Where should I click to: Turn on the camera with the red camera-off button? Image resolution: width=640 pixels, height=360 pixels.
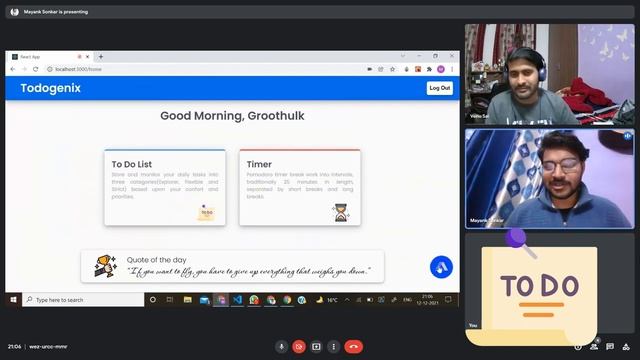pos(299,347)
